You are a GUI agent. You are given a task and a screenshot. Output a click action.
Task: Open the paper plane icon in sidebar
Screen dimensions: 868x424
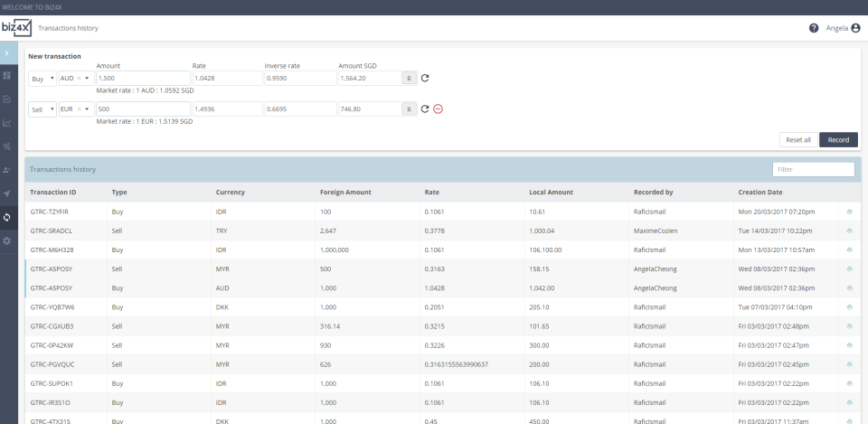7,193
